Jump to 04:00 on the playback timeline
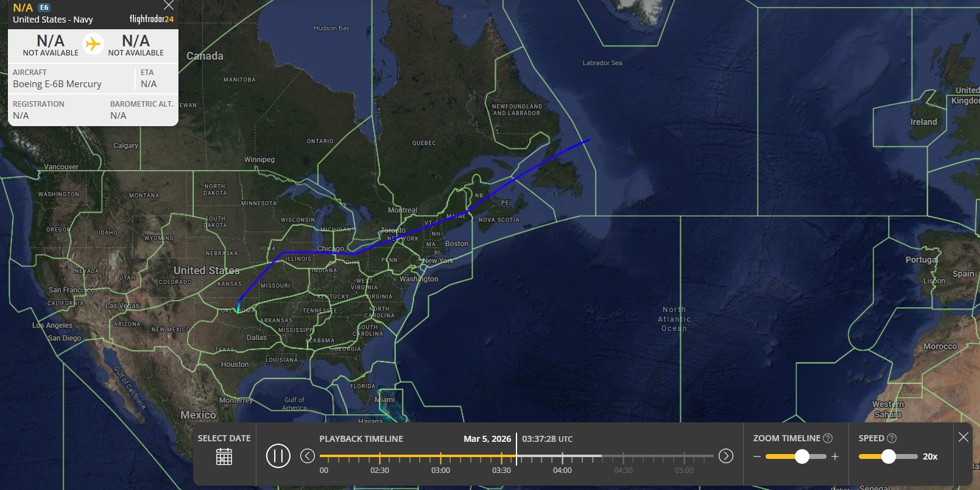This screenshot has height=490, width=980. click(562, 470)
